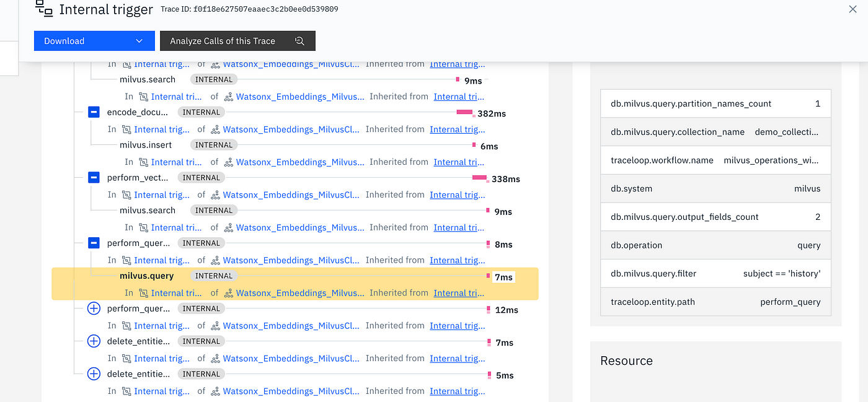The width and height of the screenshot is (868, 402).
Task: Click the 338ms duration bar
Action: (480, 178)
